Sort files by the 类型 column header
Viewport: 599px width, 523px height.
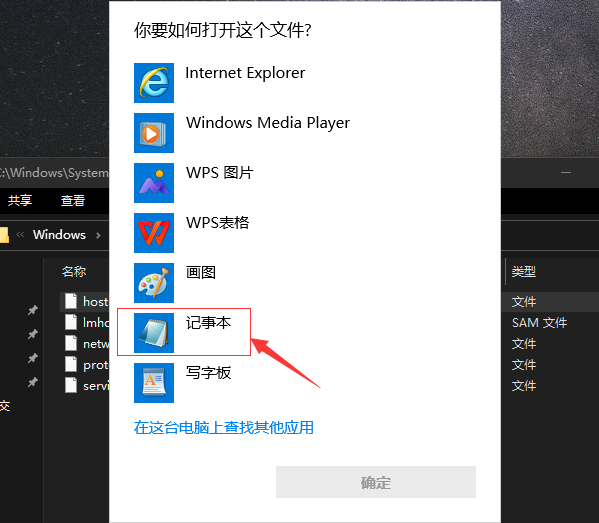(x=524, y=272)
